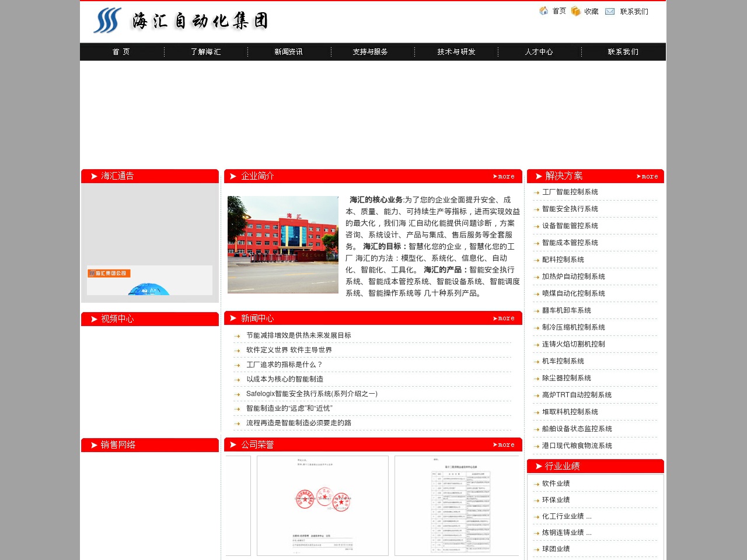Open the 支持与服务 menu item
The width and height of the screenshot is (747, 560).
point(371,52)
